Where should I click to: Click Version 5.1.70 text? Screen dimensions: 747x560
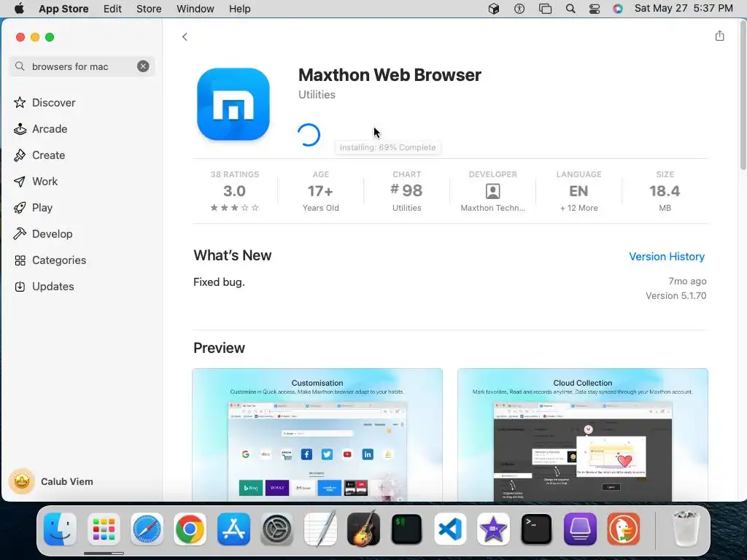[676, 295]
